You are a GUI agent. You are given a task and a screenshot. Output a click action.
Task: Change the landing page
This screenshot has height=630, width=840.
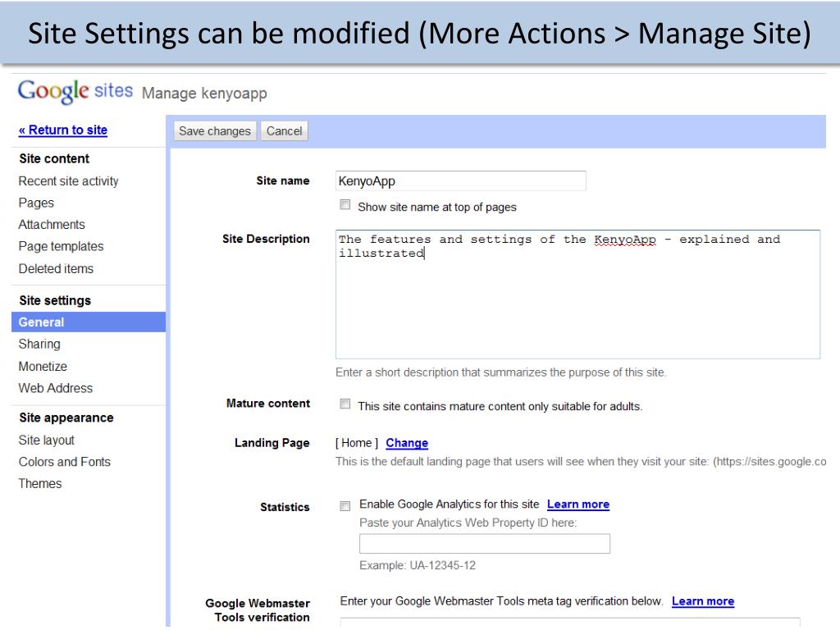pos(407,443)
